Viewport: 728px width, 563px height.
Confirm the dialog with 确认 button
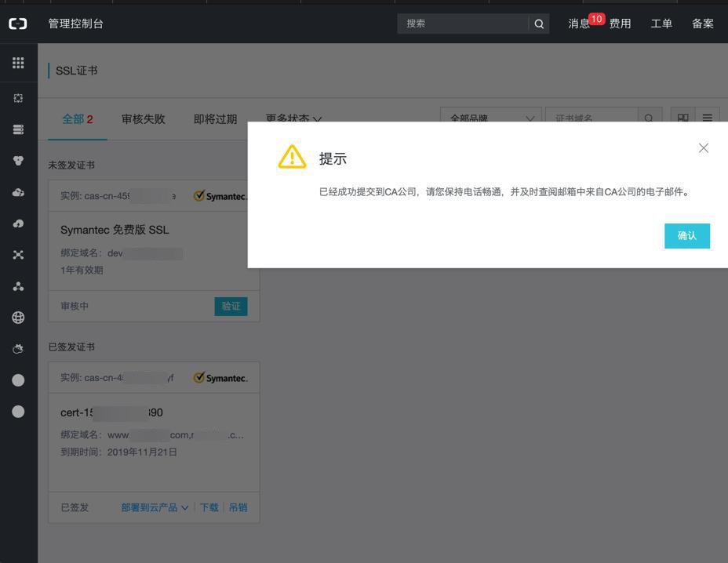686,236
